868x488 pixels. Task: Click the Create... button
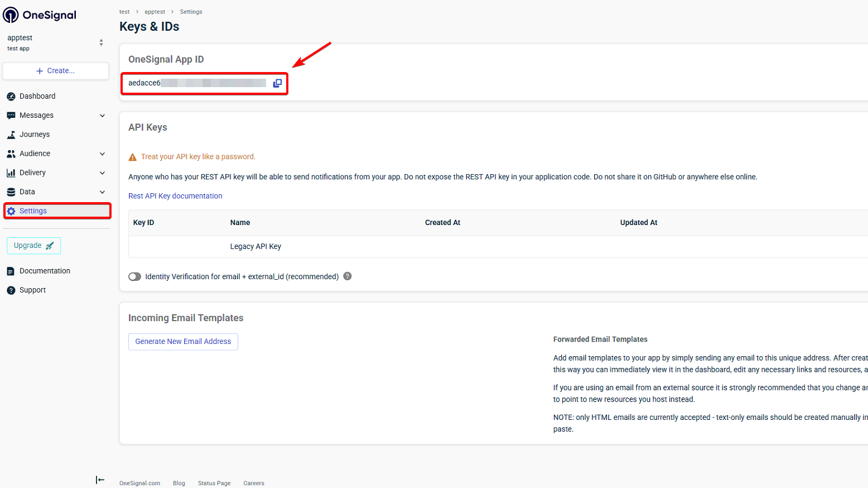(56, 71)
